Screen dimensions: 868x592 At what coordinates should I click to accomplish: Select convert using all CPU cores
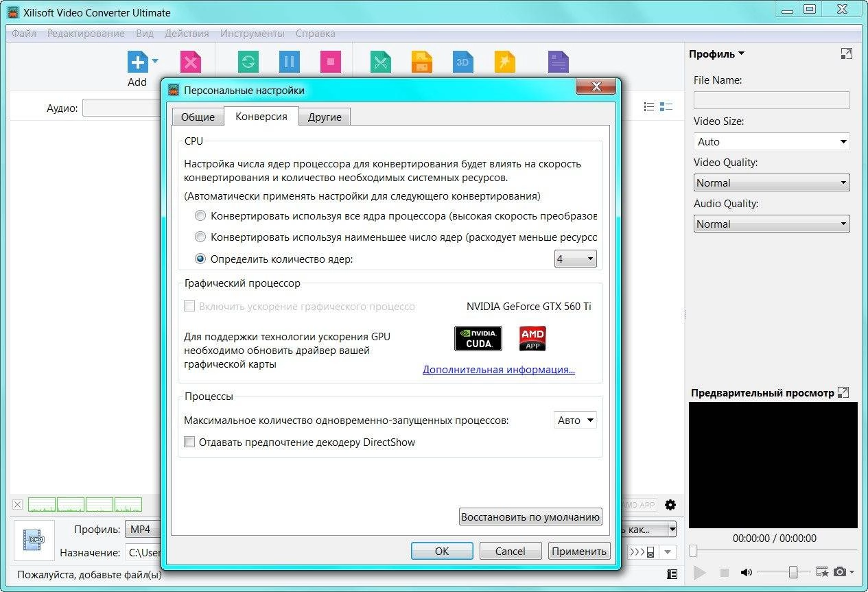(200, 216)
